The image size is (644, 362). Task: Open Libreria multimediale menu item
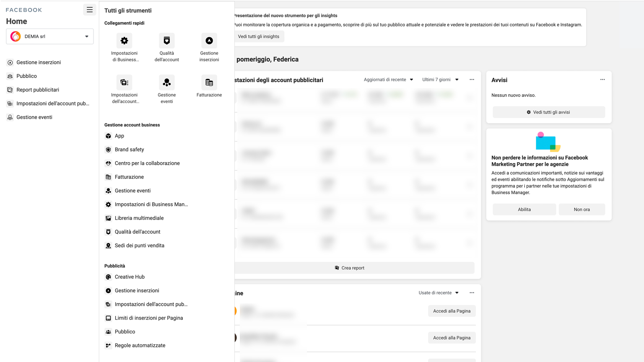pos(139,218)
